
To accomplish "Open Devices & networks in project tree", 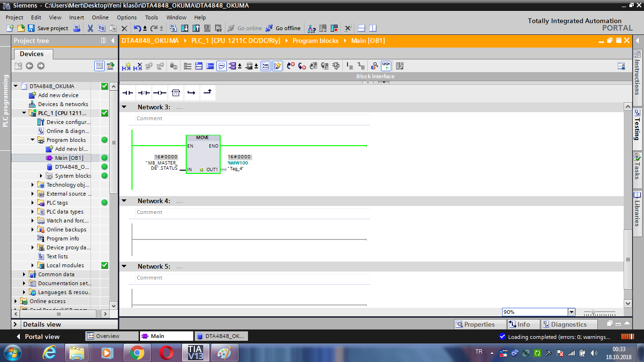I will (x=63, y=104).
